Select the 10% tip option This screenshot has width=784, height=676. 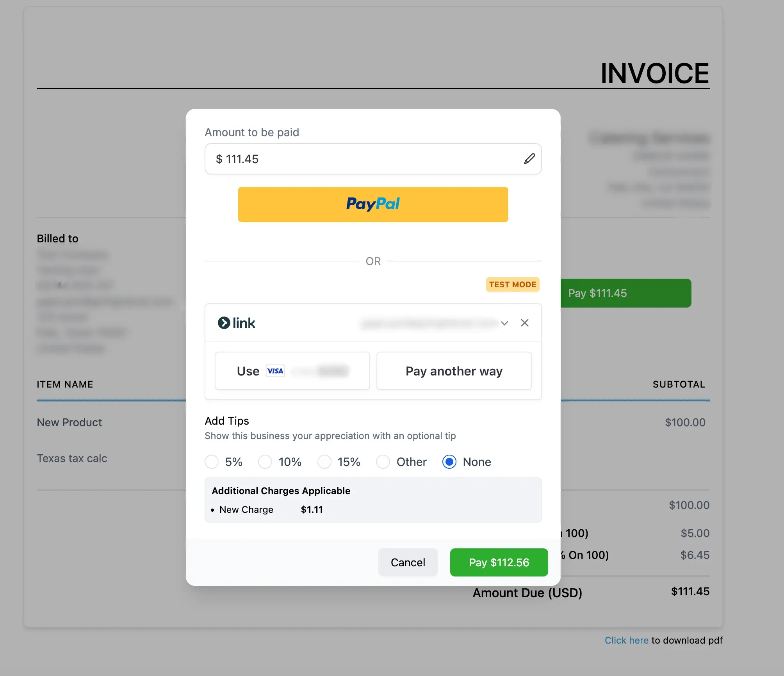pyautogui.click(x=265, y=462)
